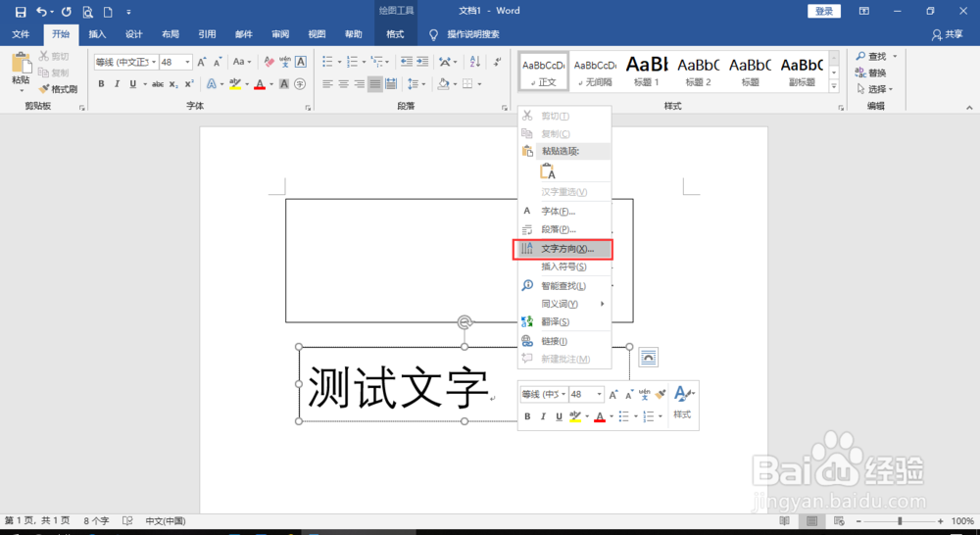Toggle bold in the mini toolbar

(x=527, y=416)
